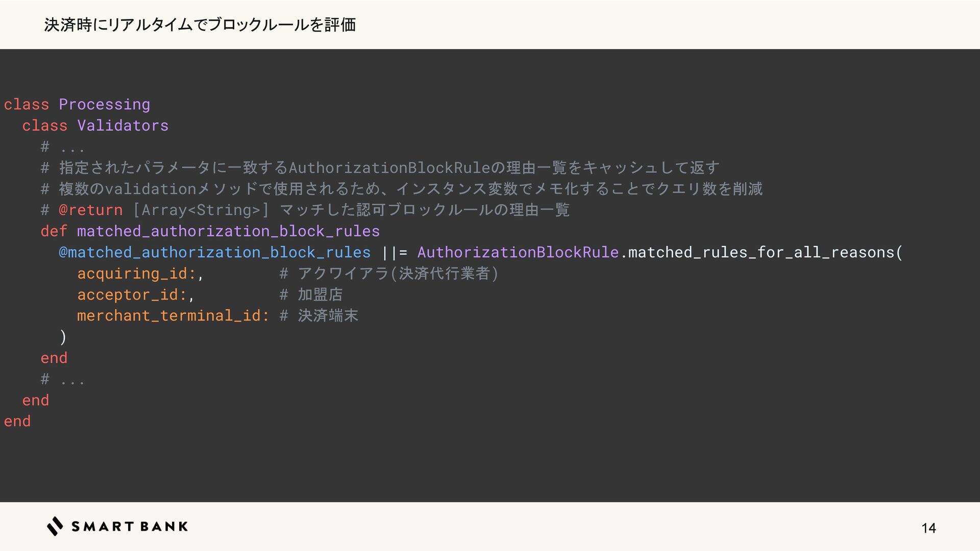Click the acquiring_id: argument
The height and width of the screenshot is (551, 980).
pos(136,273)
